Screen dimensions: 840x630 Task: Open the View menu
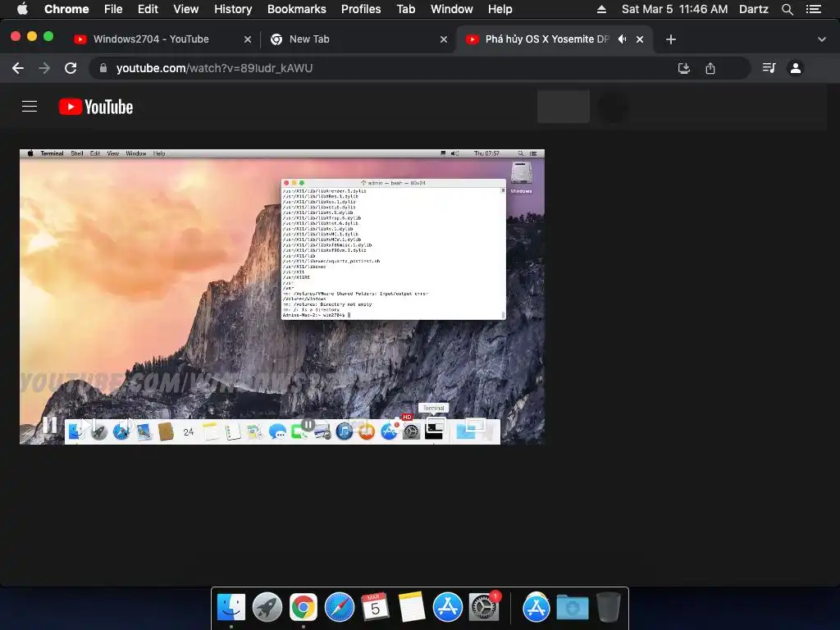[186, 9]
